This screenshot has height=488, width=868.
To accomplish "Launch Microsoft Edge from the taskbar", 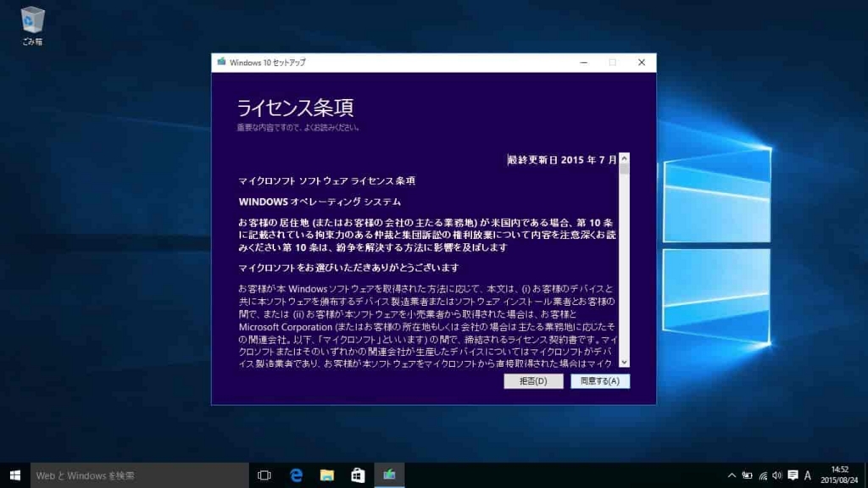I will pos(296,475).
